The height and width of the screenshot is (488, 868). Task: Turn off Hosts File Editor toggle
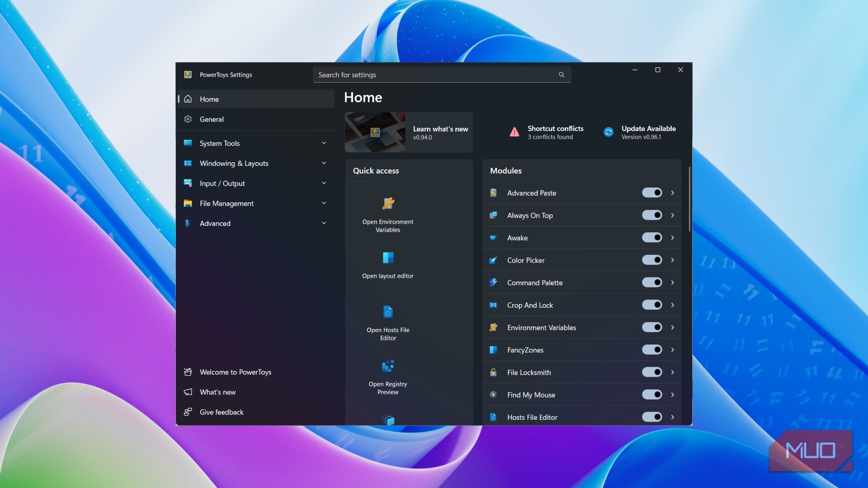pos(652,417)
